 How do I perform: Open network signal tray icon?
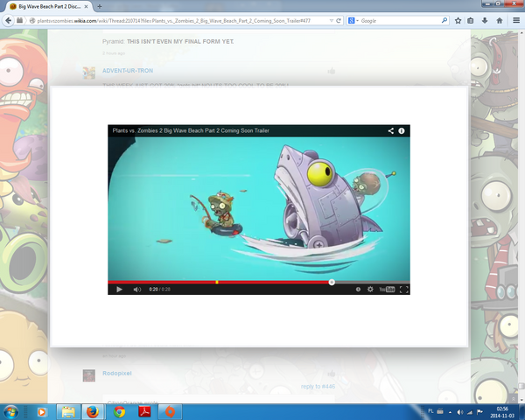pos(470,412)
